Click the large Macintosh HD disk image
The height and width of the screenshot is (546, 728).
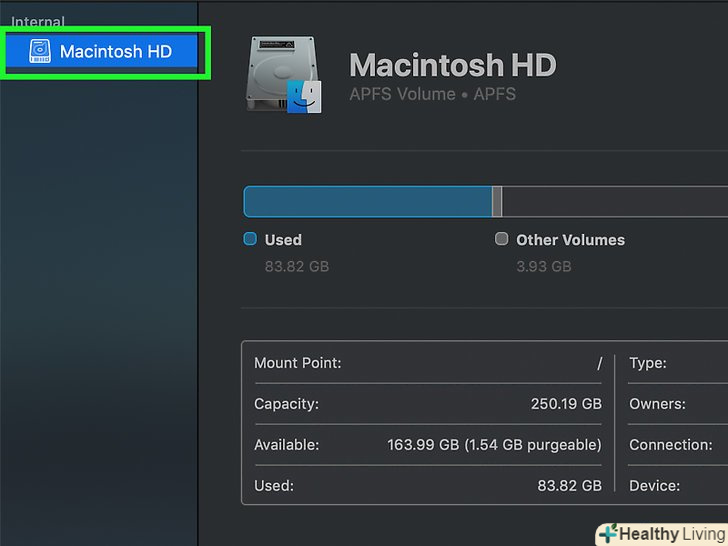pos(283,76)
